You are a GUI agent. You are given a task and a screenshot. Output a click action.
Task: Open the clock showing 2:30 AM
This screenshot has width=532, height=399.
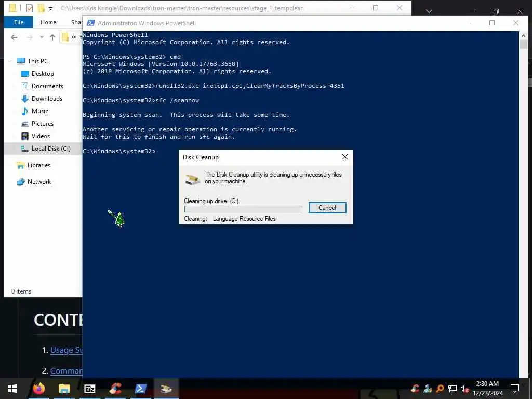pos(487,389)
